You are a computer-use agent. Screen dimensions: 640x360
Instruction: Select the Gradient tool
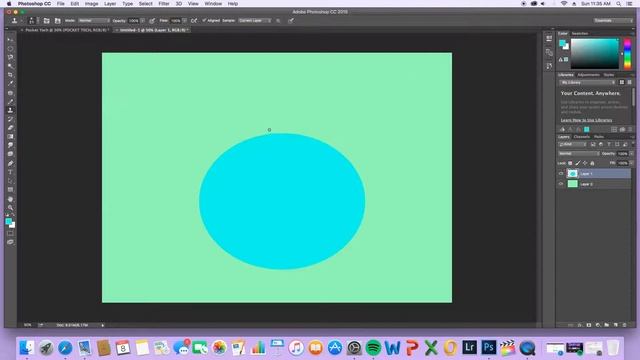click(10, 137)
